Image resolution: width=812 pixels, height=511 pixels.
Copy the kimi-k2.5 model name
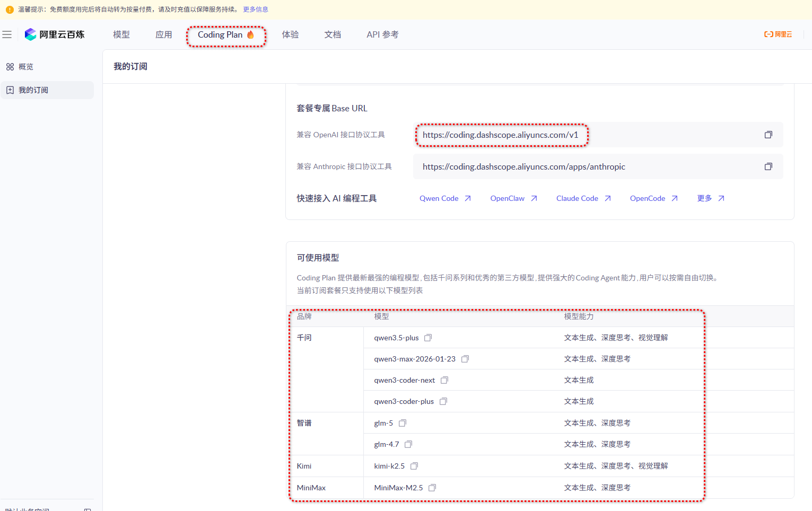(x=414, y=465)
